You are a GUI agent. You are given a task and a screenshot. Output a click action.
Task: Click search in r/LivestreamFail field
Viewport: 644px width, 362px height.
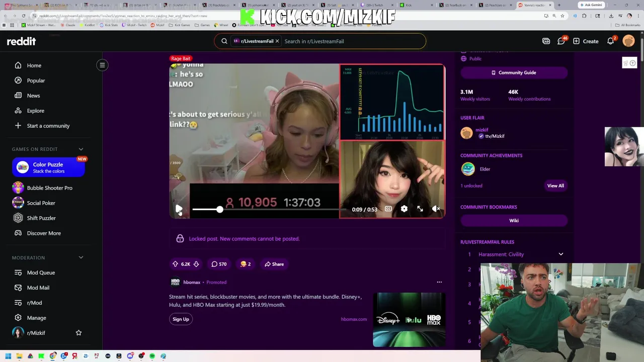click(x=352, y=41)
